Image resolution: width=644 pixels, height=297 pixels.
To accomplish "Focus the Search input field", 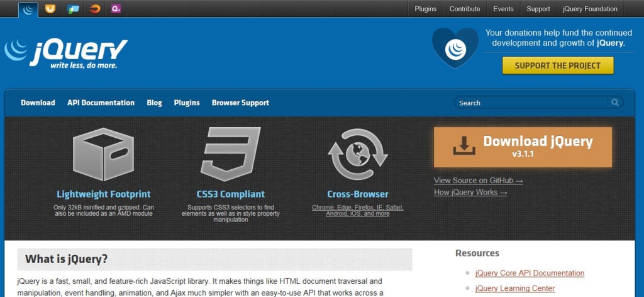I will 538,103.
